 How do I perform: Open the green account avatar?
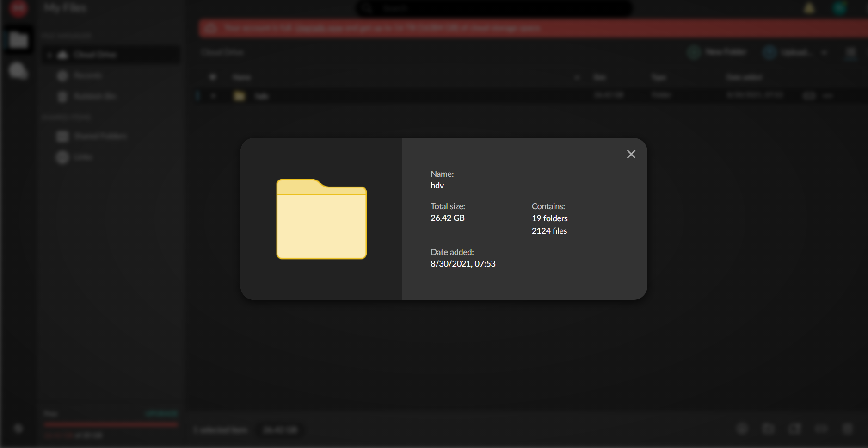[x=840, y=8]
